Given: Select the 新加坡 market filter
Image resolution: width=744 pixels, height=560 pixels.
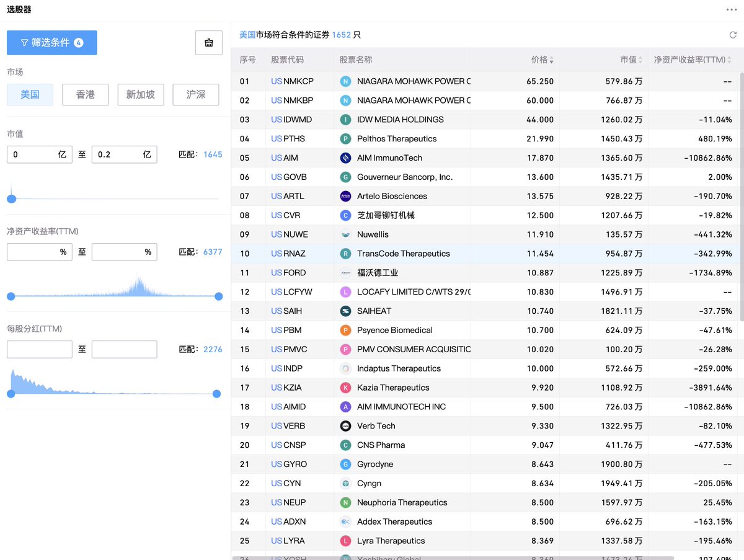Looking at the screenshot, I should (x=141, y=95).
